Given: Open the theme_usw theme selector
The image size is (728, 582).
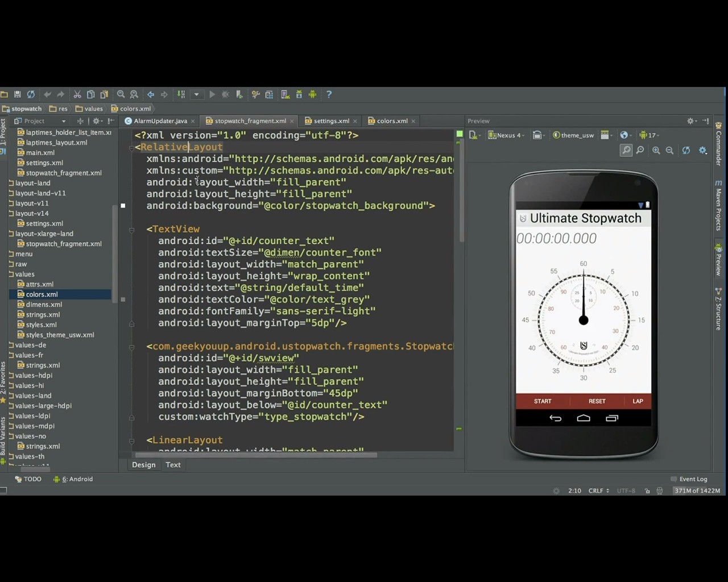Looking at the screenshot, I should [x=573, y=135].
